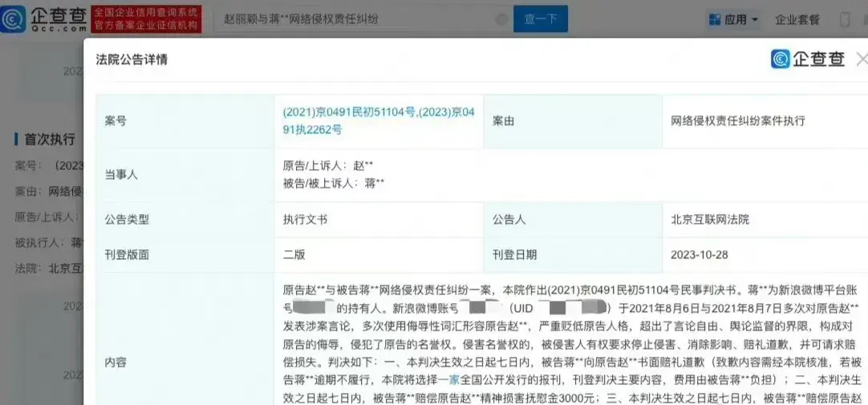Select 网络侵权责任纠纷案件执行 cell
The height and width of the screenshot is (405, 868).
738,120
